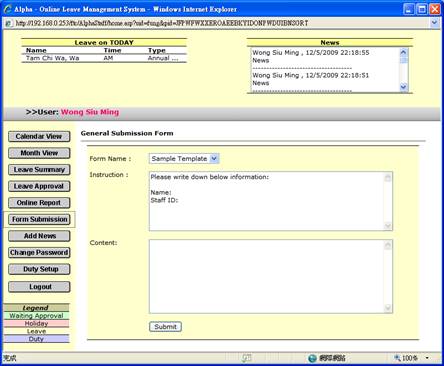Open the zoom level dropdown in the status bar

click(427, 358)
